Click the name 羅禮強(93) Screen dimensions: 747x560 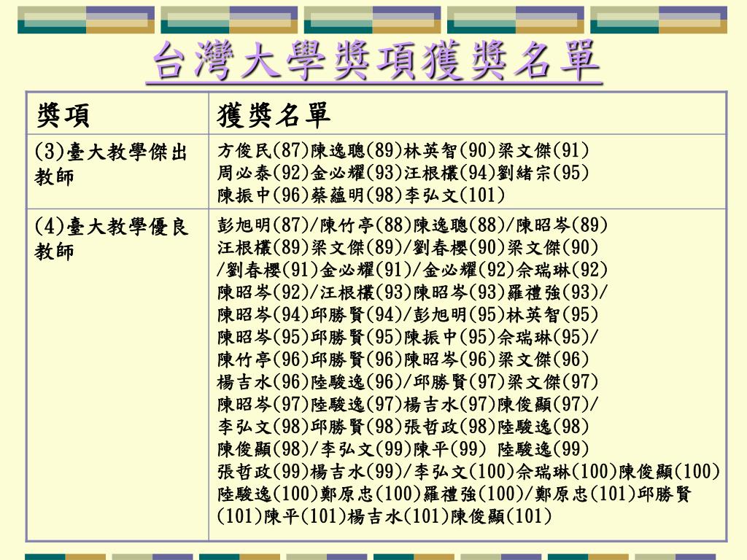pos(553,292)
